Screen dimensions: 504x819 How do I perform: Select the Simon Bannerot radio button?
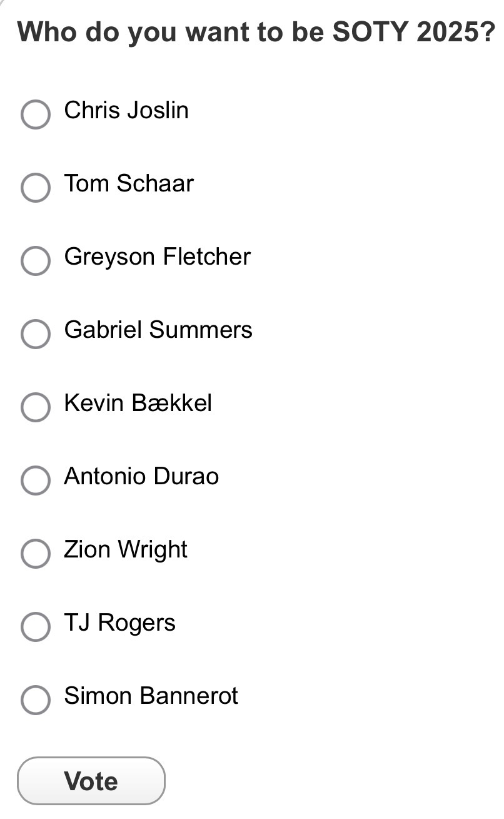36,699
